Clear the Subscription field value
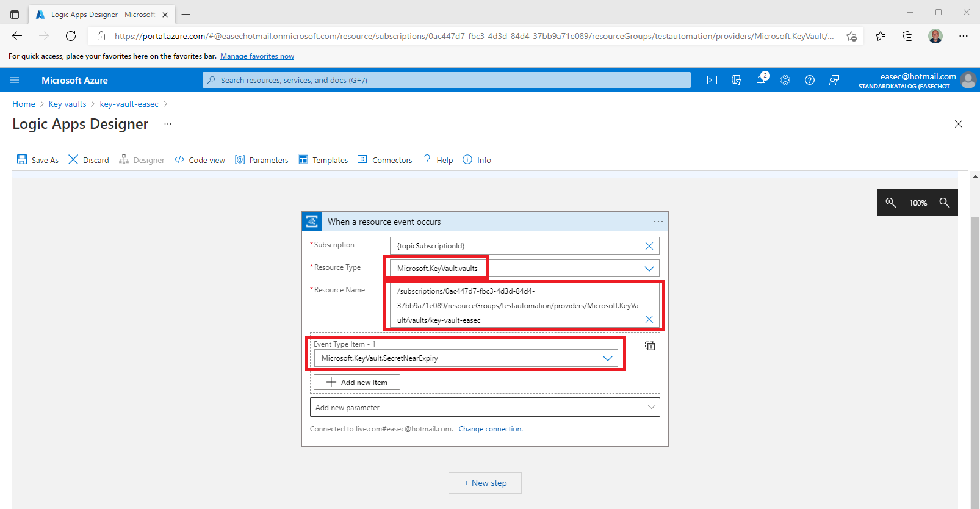The width and height of the screenshot is (980, 509). [649, 246]
